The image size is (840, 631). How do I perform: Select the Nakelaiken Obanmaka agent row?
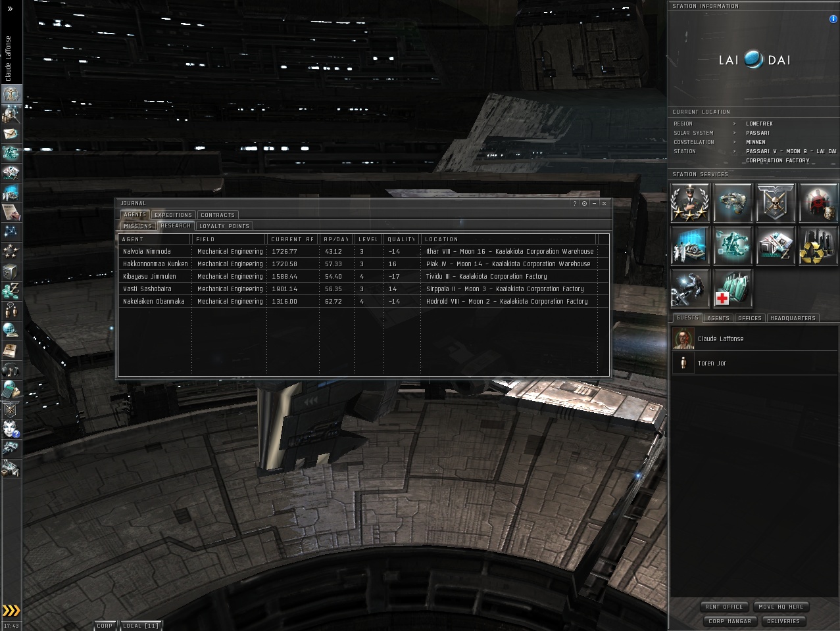(363, 301)
